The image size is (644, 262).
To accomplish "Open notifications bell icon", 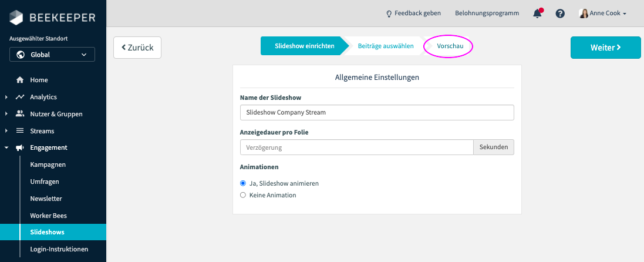I will [537, 14].
